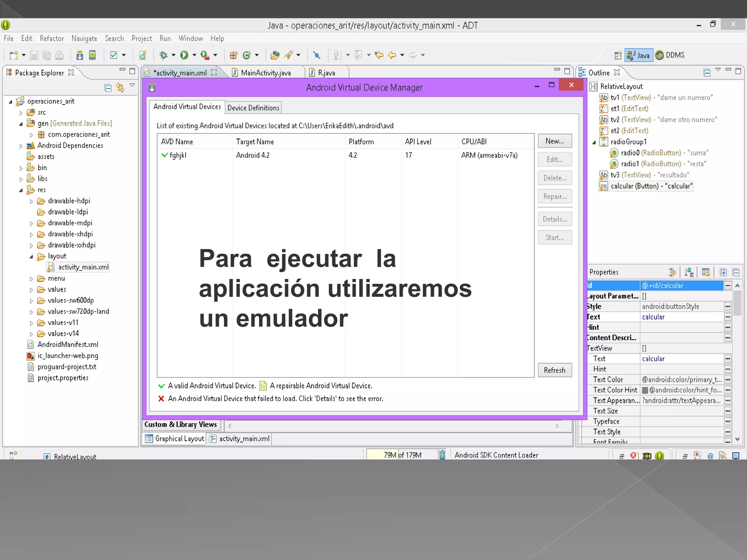This screenshot has height=560, width=747.
Task: Click the Save All toolbar icon
Action: point(47,55)
